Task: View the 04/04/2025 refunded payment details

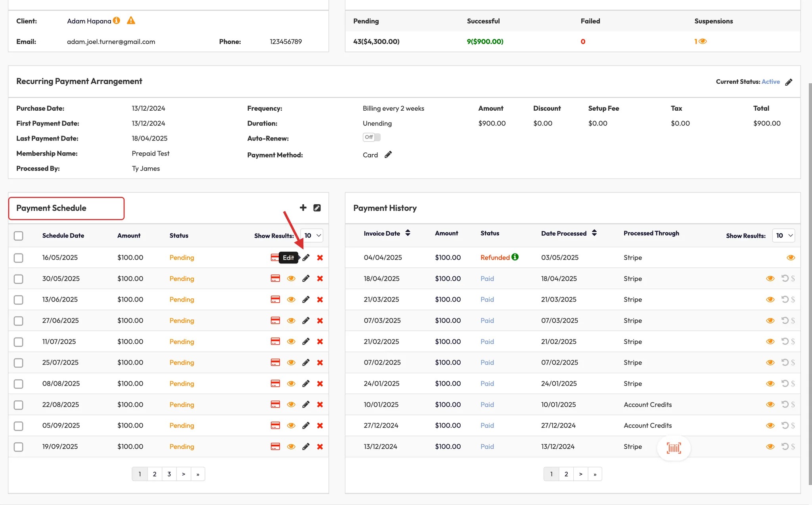Action: (x=790, y=258)
